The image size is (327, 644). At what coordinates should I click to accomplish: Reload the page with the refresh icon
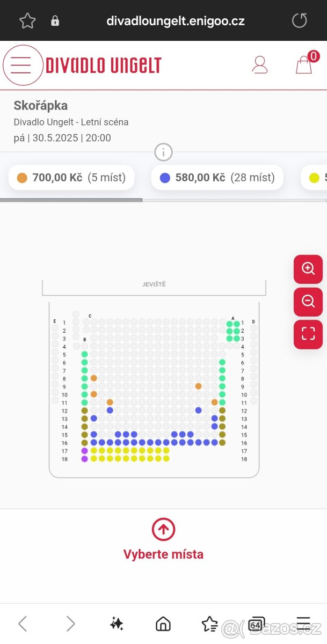[299, 21]
